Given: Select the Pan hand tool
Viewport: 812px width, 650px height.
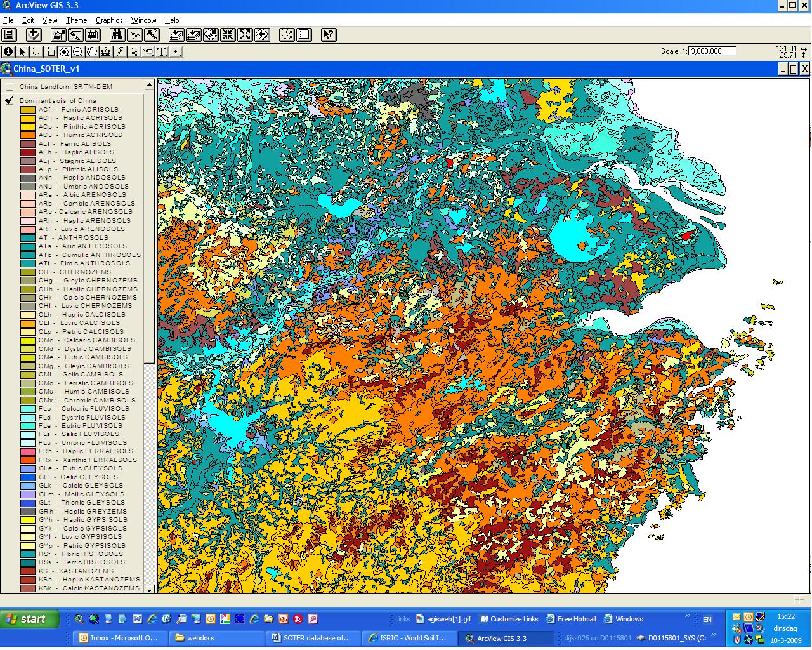Looking at the screenshot, I should (92, 52).
